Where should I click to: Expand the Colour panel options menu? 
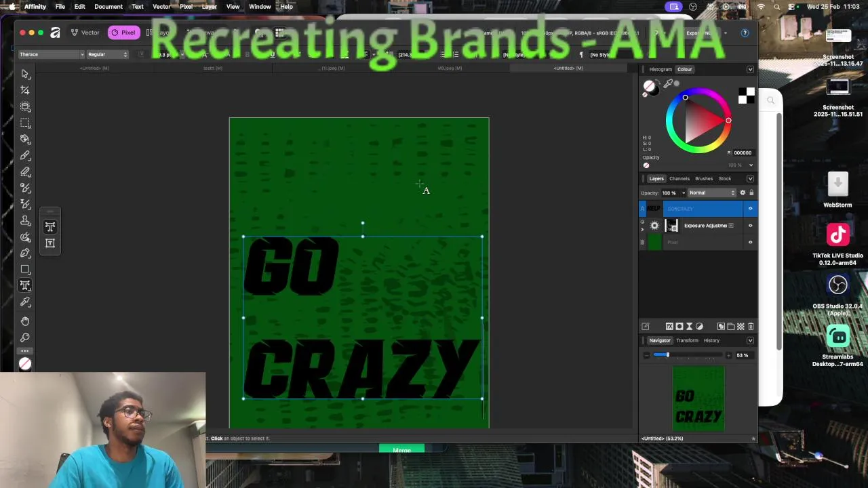750,69
